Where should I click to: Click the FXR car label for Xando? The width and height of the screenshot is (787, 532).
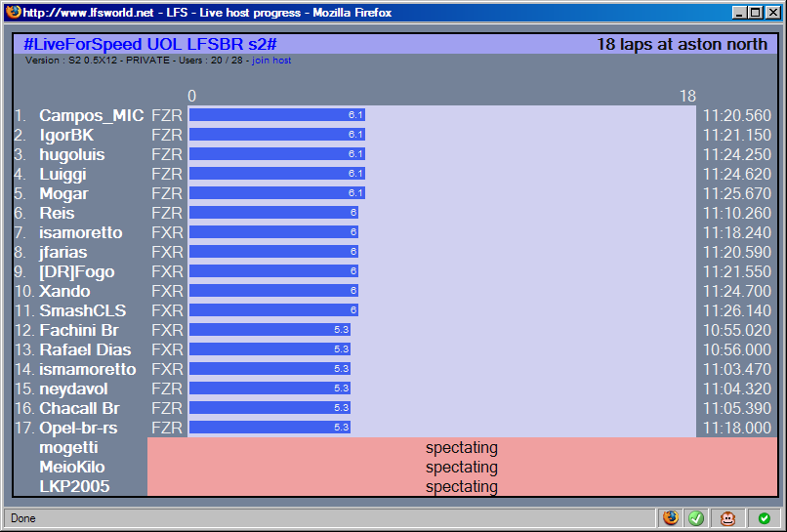pos(167,291)
